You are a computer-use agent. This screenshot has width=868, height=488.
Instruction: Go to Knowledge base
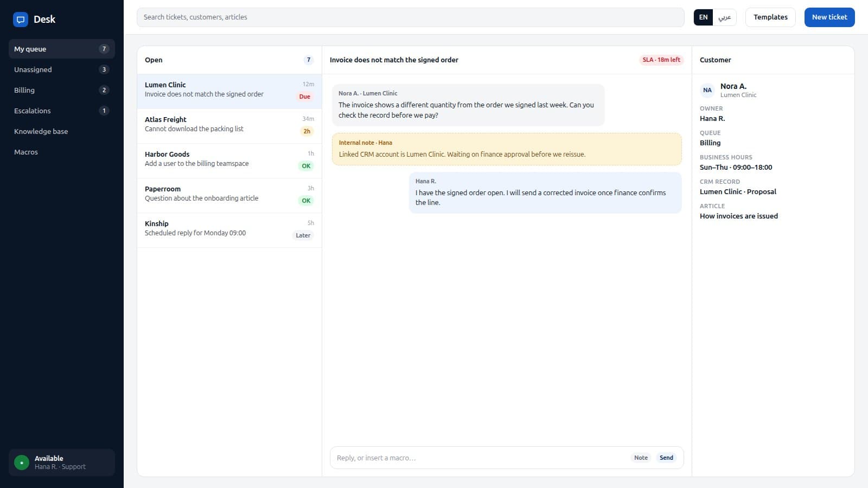pos(62,131)
